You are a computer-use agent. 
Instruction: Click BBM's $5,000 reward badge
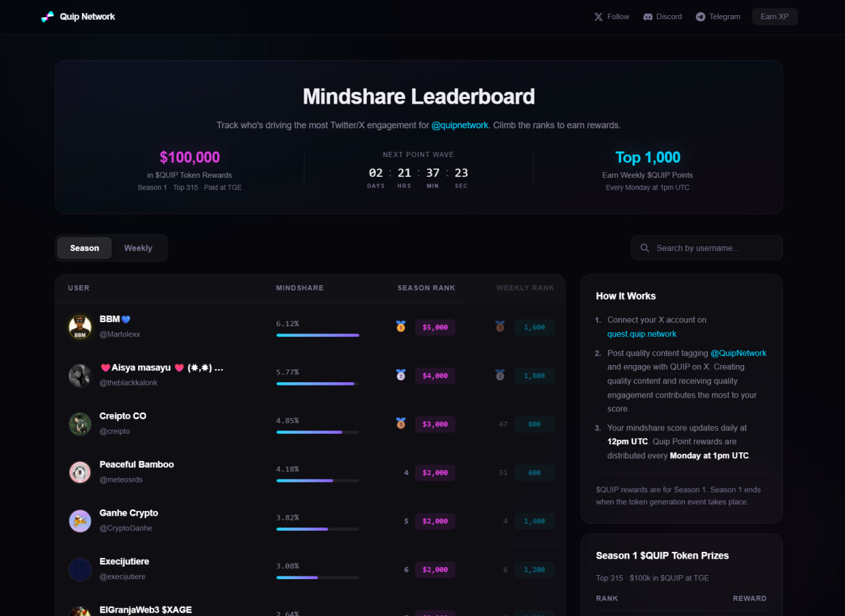(435, 327)
